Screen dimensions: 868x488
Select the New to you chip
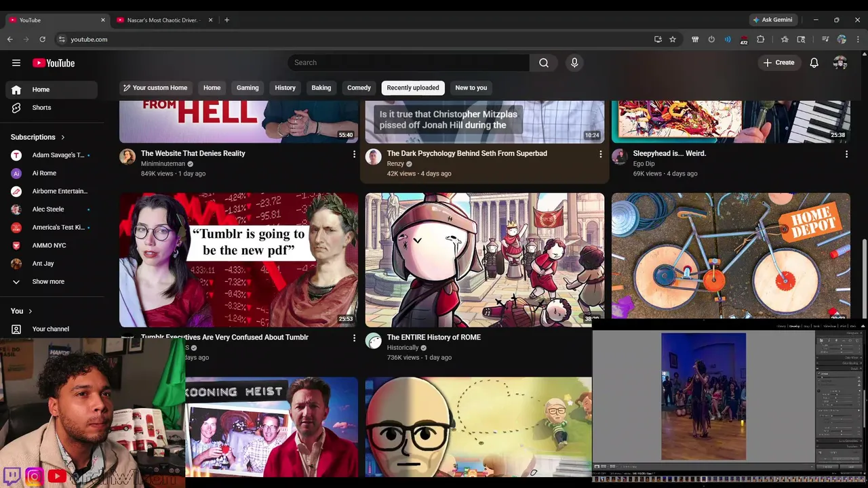tap(471, 87)
